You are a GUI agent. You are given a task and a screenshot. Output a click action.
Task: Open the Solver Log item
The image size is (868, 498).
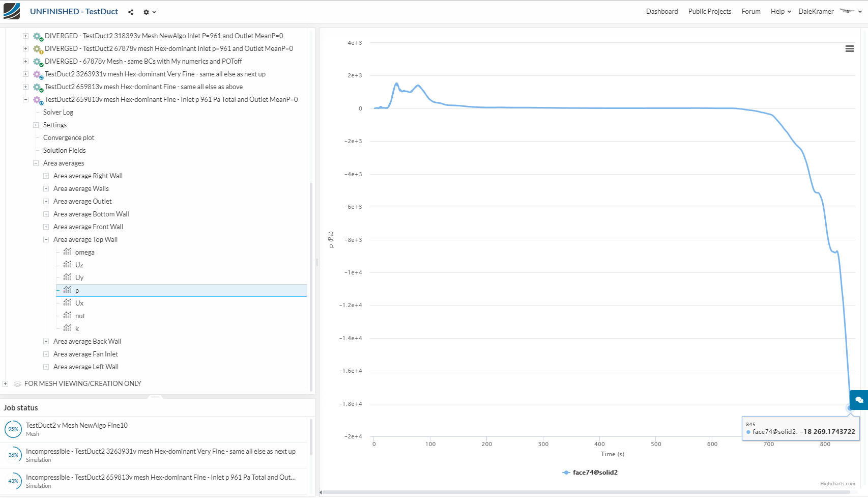[x=58, y=112]
